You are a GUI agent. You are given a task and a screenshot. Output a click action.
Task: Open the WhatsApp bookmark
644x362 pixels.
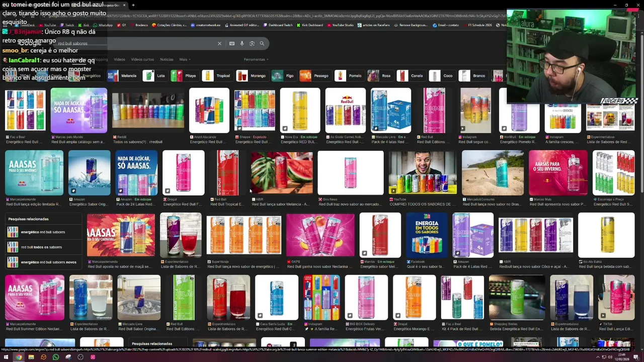(x=103, y=25)
